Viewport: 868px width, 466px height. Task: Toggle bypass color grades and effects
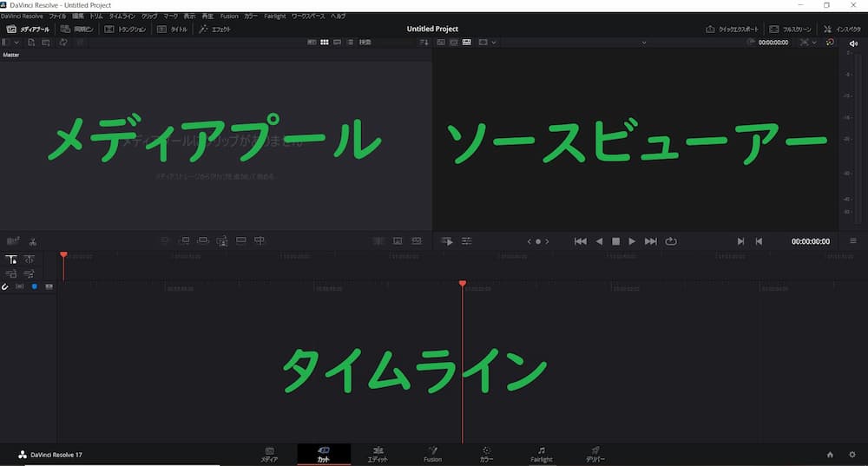pyautogui.click(x=829, y=43)
